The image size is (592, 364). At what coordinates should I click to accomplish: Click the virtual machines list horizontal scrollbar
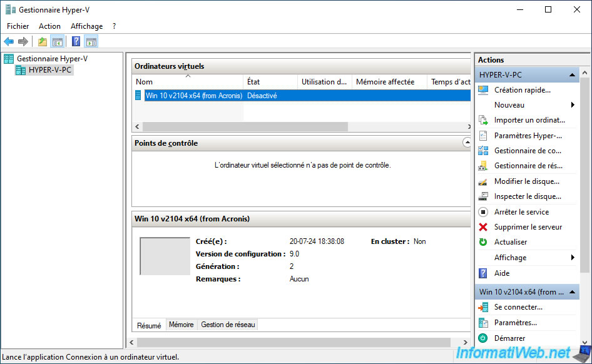click(245, 127)
